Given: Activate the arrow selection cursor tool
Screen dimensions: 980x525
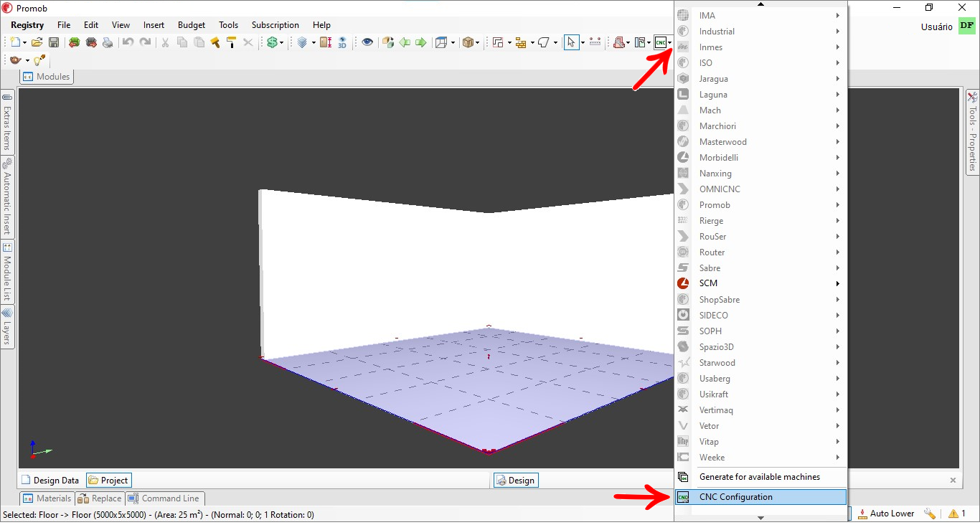Looking at the screenshot, I should (x=571, y=43).
